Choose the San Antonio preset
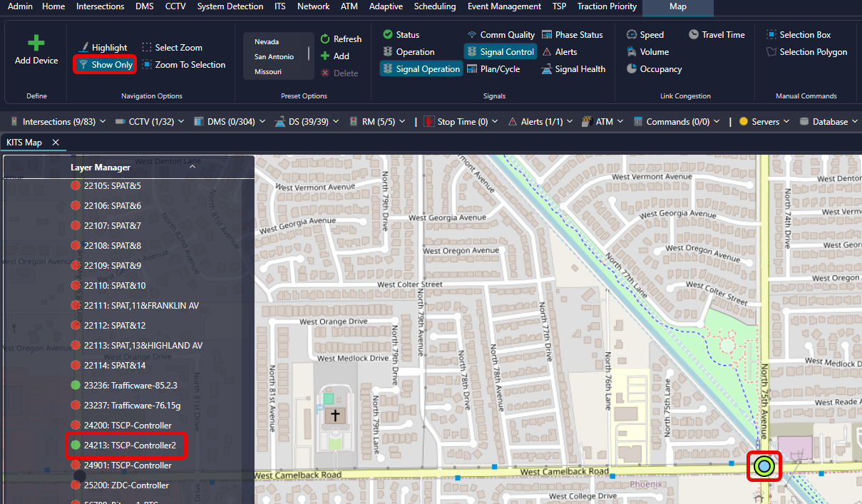862x504 pixels. 274,56
